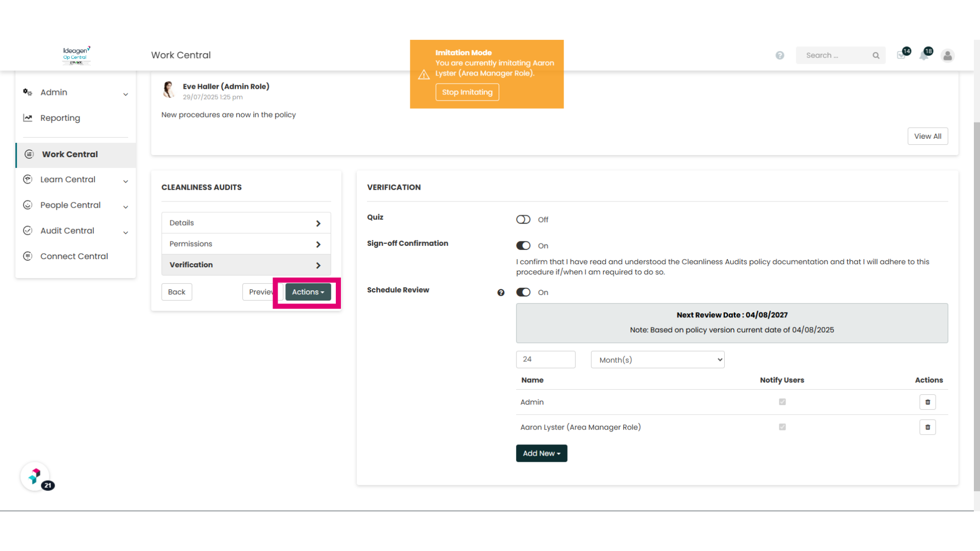This screenshot has width=980, height=551.
Task: Click the People Central sidebar icon
Action: [x=28, y=205]
